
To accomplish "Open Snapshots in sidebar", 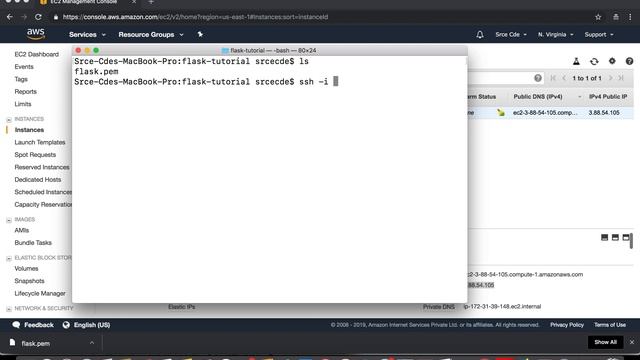I will [29, 281].
